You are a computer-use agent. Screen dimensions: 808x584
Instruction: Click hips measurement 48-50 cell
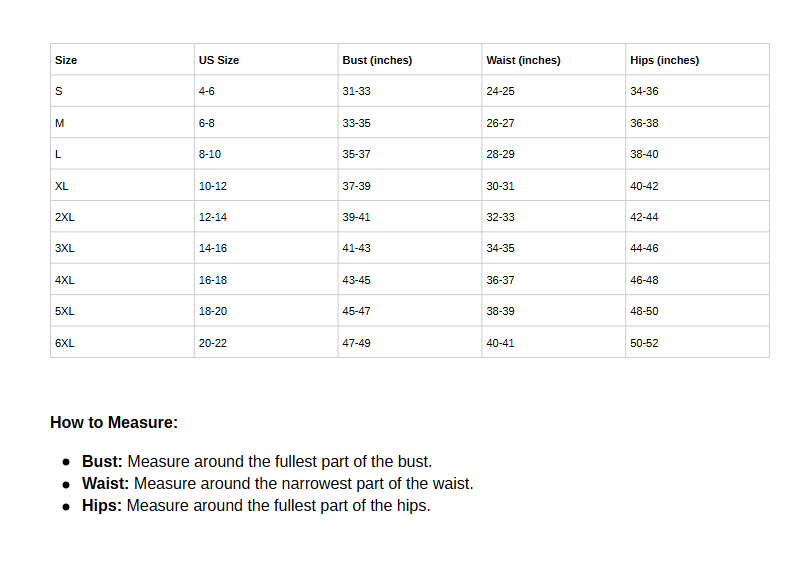(x=697, y=311)
